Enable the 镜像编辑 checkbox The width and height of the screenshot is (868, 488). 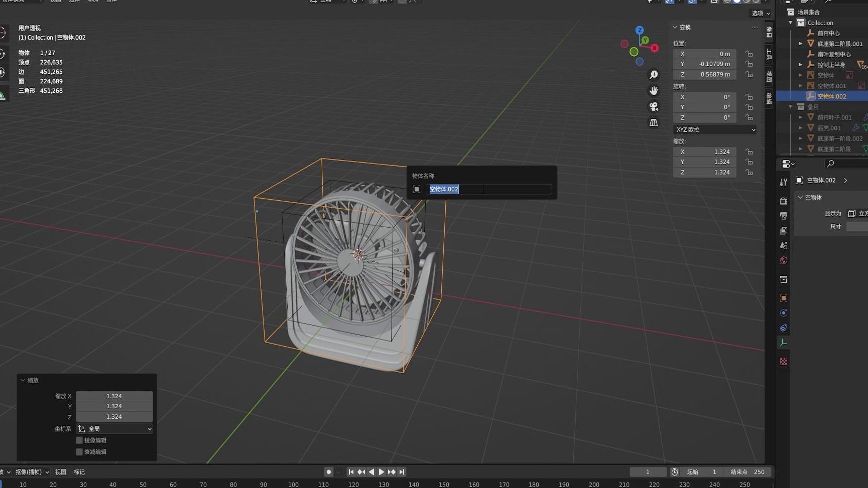coord(79,440)
